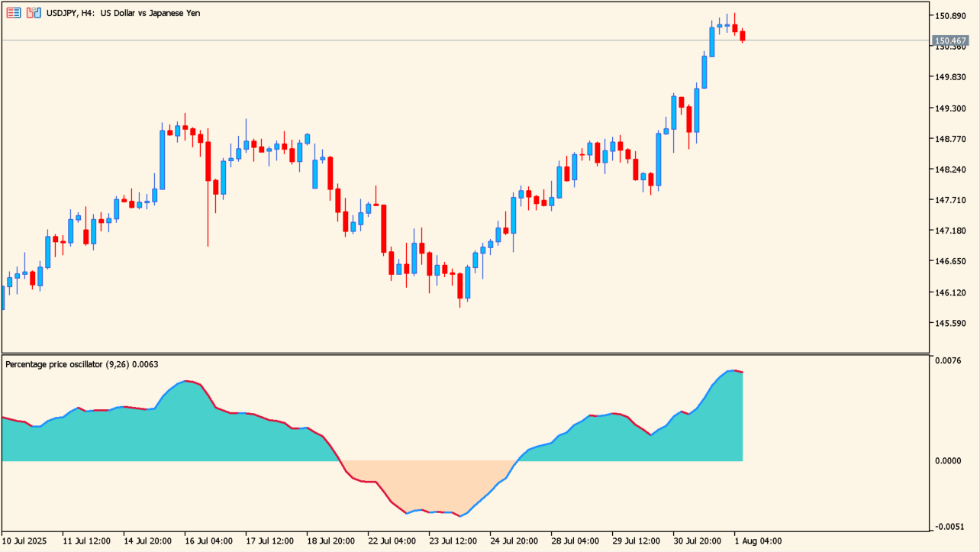980x552 pixels.
Task: Open the Depth of Market icon
Action: point(14,13)
